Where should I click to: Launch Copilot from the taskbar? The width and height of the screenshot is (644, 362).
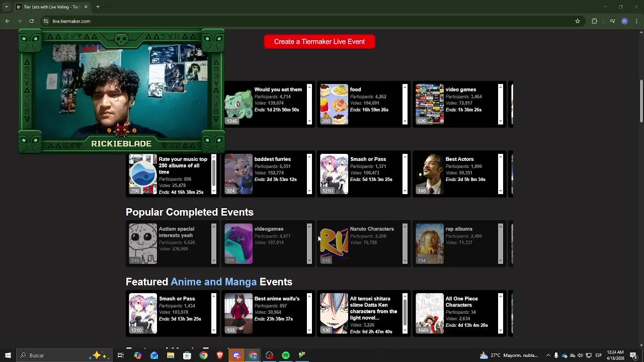(x=138, y=355)
